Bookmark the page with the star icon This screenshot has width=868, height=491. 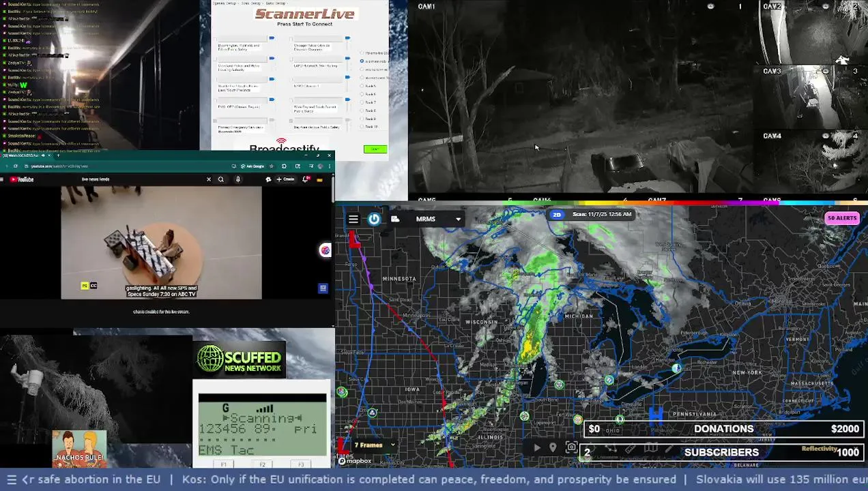pyautogui.click(x=272, y=166)
